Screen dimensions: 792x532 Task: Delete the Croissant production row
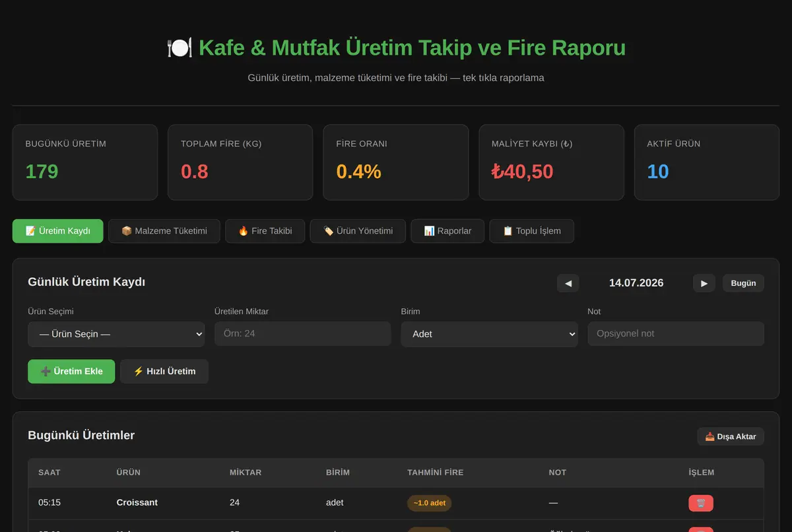[701, 503]
